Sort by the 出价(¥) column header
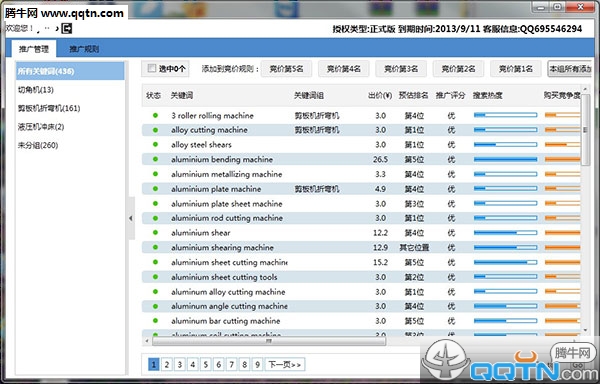This screenshot has height=384, width=600. (x=380, y=96)
